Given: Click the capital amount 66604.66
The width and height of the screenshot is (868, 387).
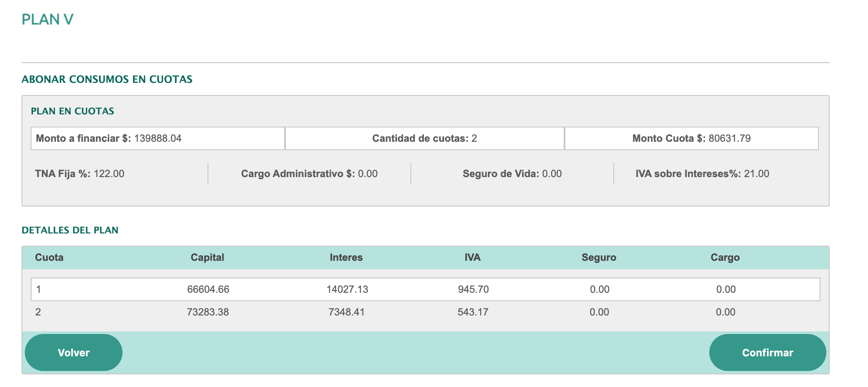Looking at the screenshot, I should pyautogui.click(x=208, y=289).
